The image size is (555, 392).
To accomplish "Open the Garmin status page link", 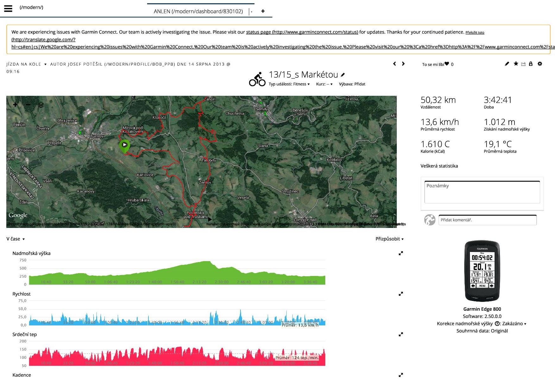I will (302, 32).
